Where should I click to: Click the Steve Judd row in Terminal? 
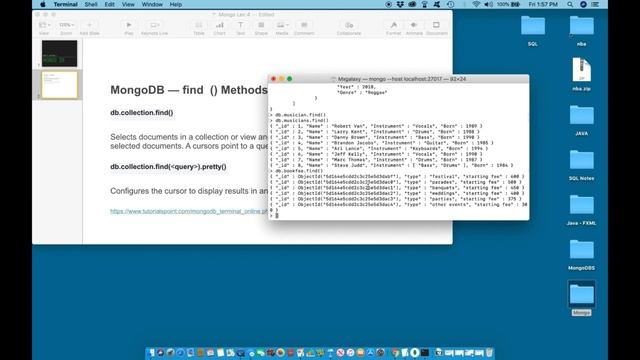(391, 165)
